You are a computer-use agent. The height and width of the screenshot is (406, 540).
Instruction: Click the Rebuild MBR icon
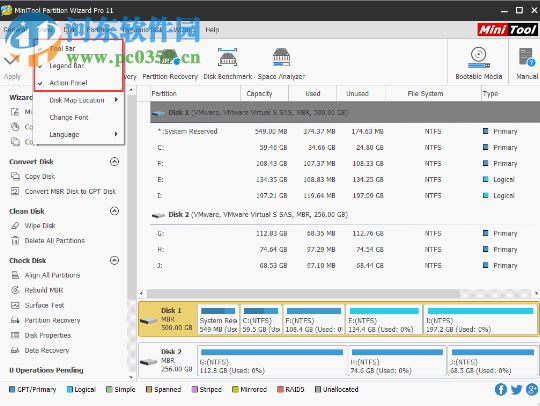tap(15, 290)
